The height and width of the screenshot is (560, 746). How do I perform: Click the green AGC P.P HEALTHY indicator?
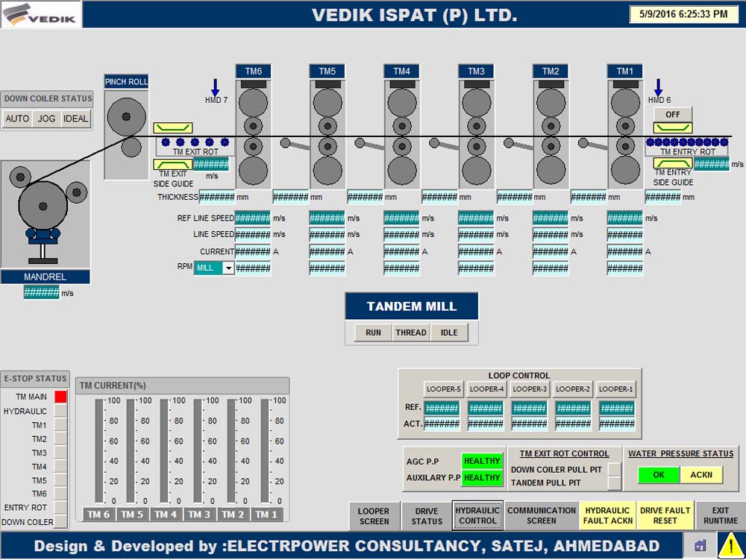(482, 461)
